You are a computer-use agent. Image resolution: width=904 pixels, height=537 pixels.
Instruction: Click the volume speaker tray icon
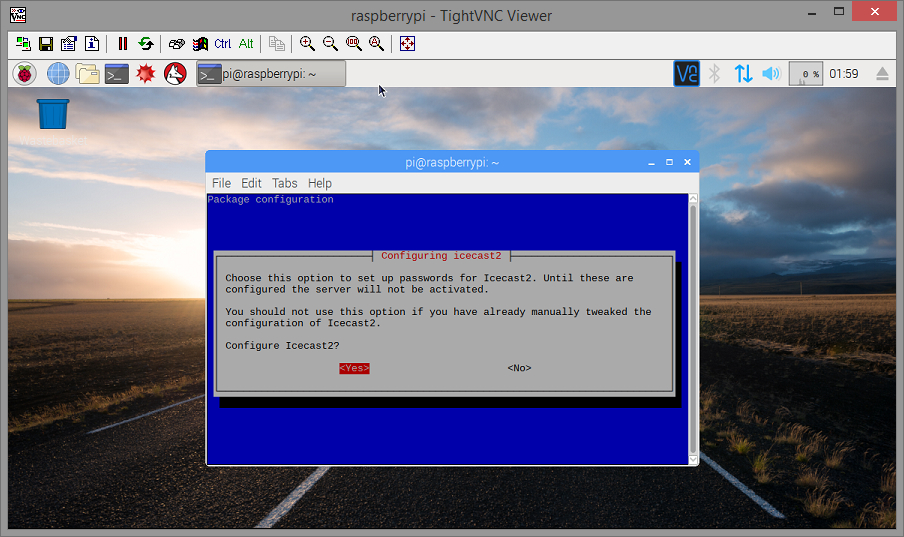click(771, 74)
